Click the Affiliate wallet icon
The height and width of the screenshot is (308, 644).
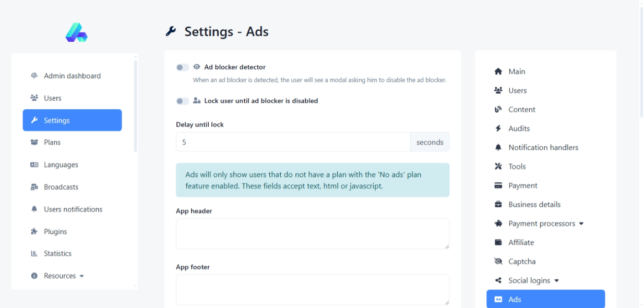(x=498, y=243)
